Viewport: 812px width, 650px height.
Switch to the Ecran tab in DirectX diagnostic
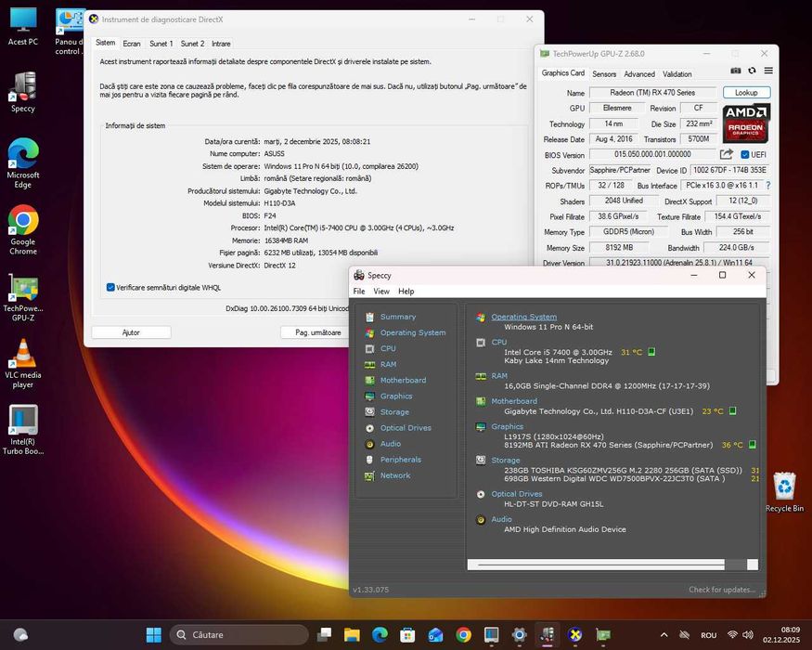tap(132, 44)
